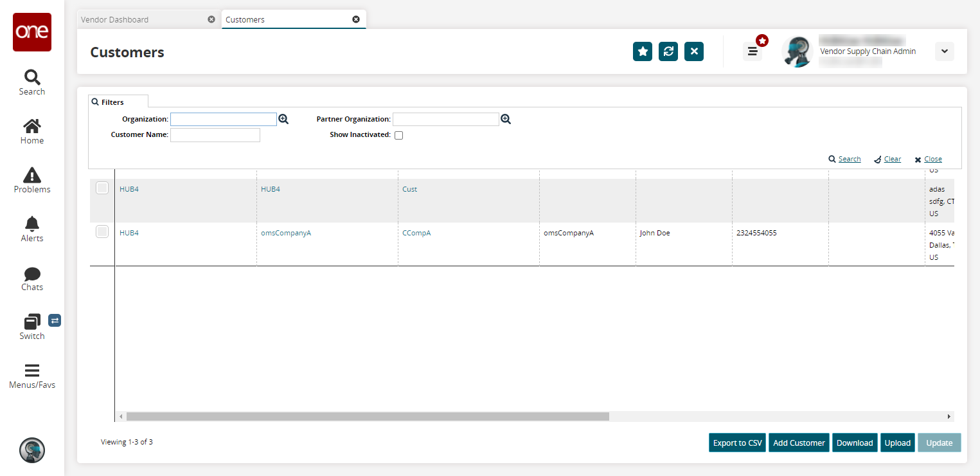Screen dimensions: 980x476
Task: Click the Upload button
Action: pyautogui.click(x=898, y=443)
